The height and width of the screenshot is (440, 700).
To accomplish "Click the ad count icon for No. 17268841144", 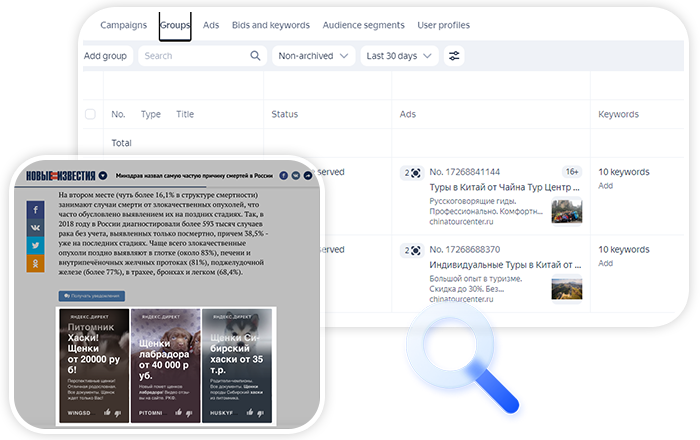I will pyautogui.click(x=412, y=173).
